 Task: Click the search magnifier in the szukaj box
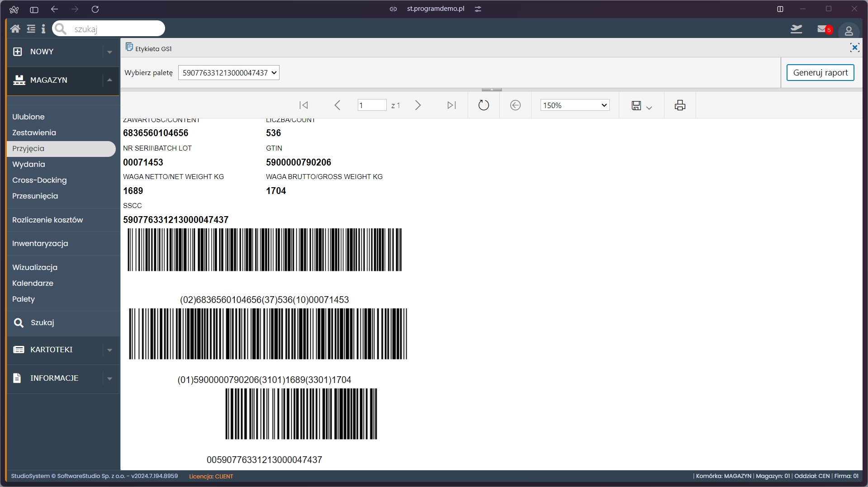click(61, 29)
